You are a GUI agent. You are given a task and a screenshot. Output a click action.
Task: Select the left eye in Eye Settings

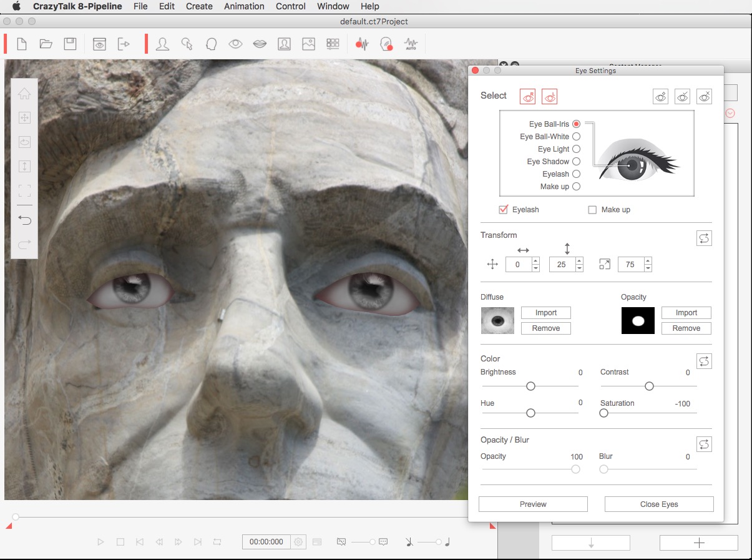point(550,96)
